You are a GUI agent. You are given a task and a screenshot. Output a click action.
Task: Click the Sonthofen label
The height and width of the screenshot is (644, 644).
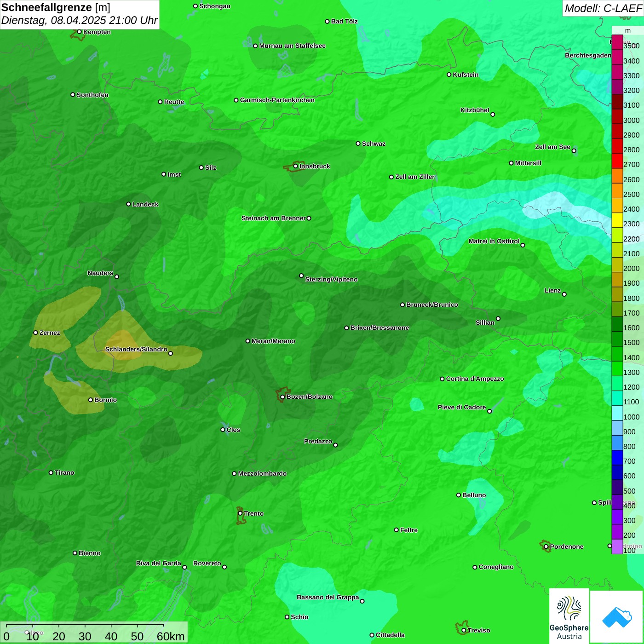tap(92, 95)
